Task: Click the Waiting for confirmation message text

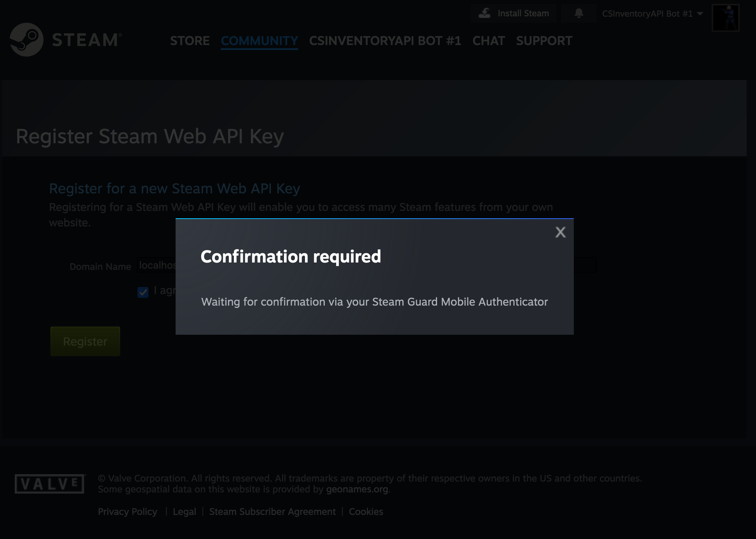Action: point(375,302)
